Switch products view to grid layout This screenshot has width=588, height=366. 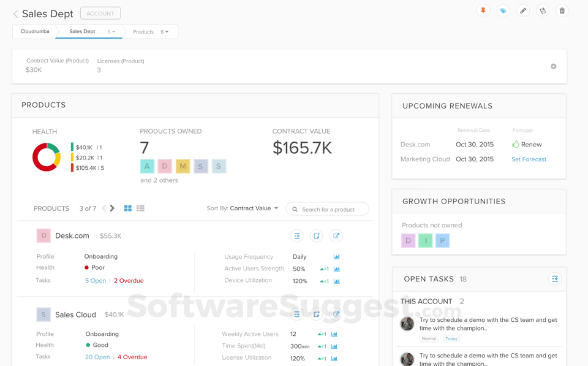pos(127,208)
